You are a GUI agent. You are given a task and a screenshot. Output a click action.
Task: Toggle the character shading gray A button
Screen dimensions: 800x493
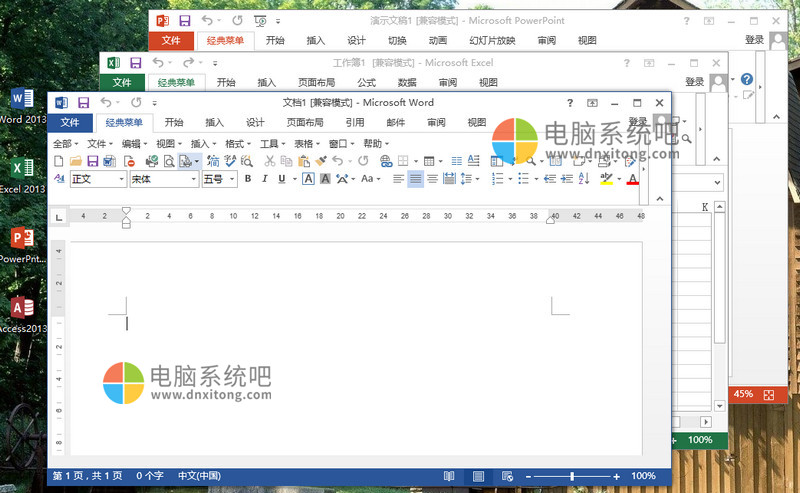click(x=325, y=179)
